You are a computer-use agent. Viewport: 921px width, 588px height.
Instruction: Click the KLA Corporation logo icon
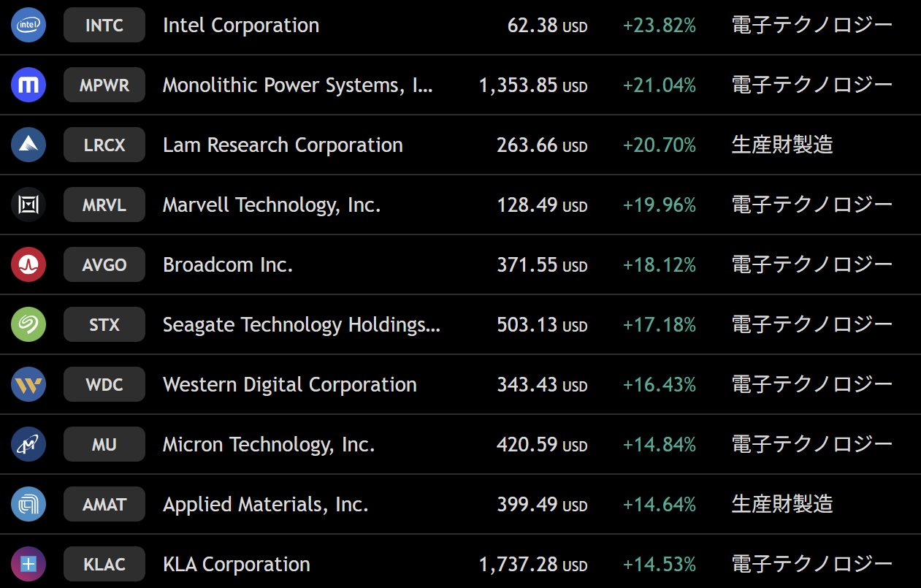click(x=28, y=565)
